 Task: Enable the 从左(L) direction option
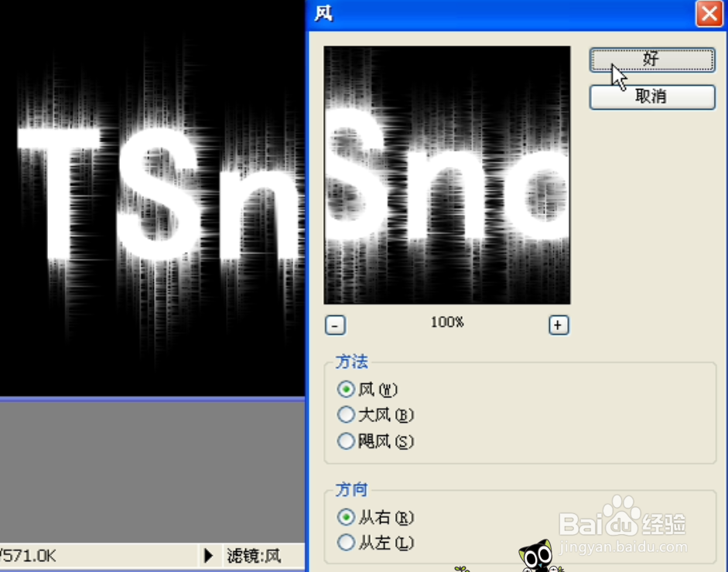click(346, 543)
